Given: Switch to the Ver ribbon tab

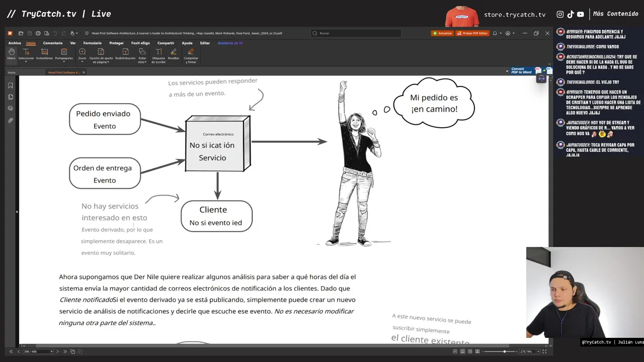Looking at the screenshot, I should coord(73,43).
